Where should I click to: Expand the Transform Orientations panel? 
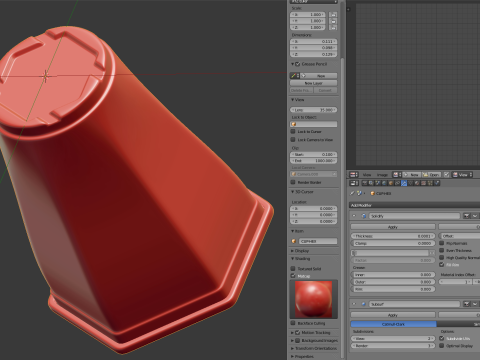pos(293,348)
